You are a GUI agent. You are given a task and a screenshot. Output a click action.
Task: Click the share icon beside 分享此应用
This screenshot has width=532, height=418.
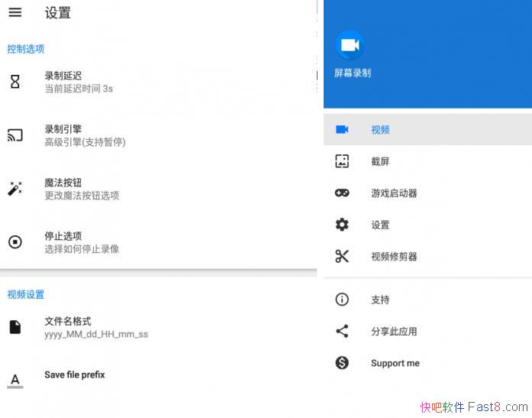342,331
